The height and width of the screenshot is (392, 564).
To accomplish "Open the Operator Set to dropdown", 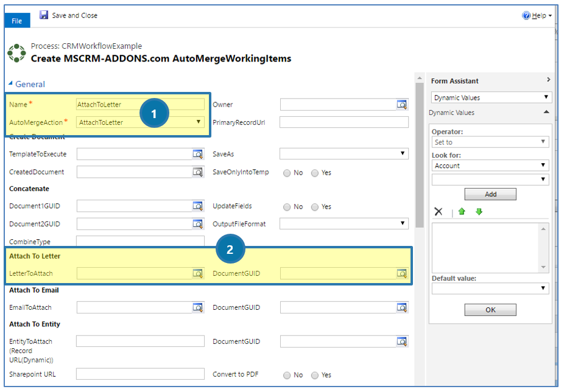I will [x=490, y=142].
